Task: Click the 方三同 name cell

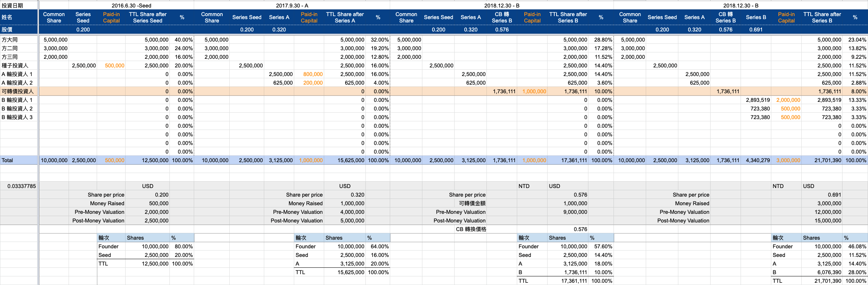Action: pos(19,57)
